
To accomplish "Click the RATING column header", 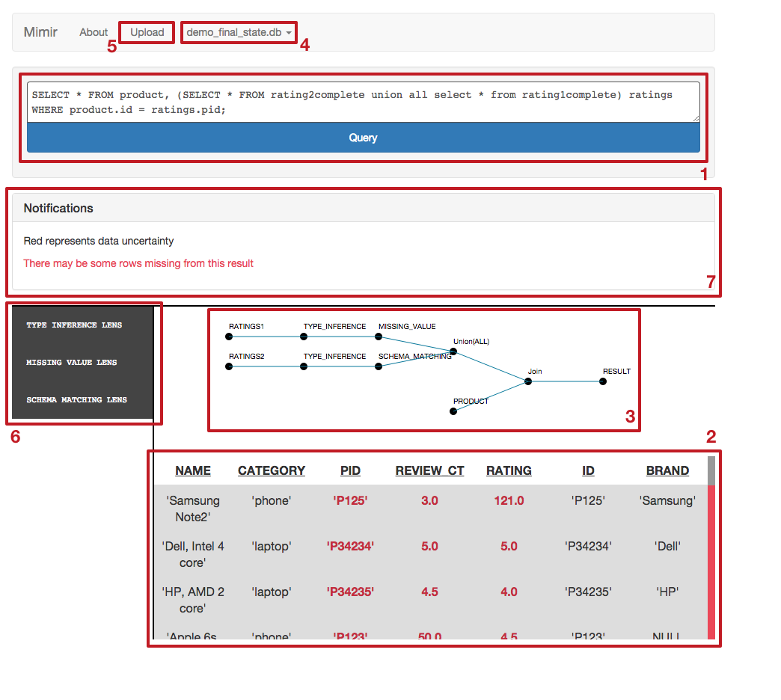I will pos(509,470).
